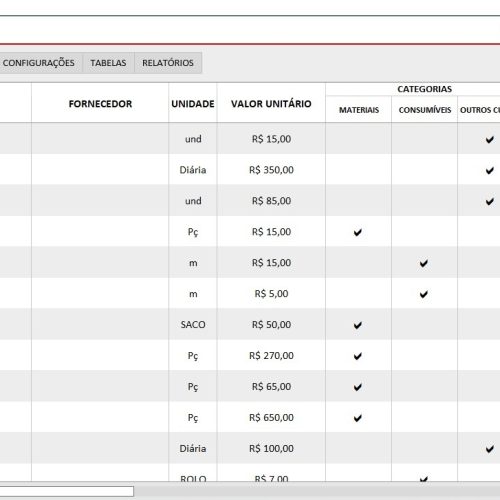Toggle Outros checkmark in R$ 85,00 row

490,201
